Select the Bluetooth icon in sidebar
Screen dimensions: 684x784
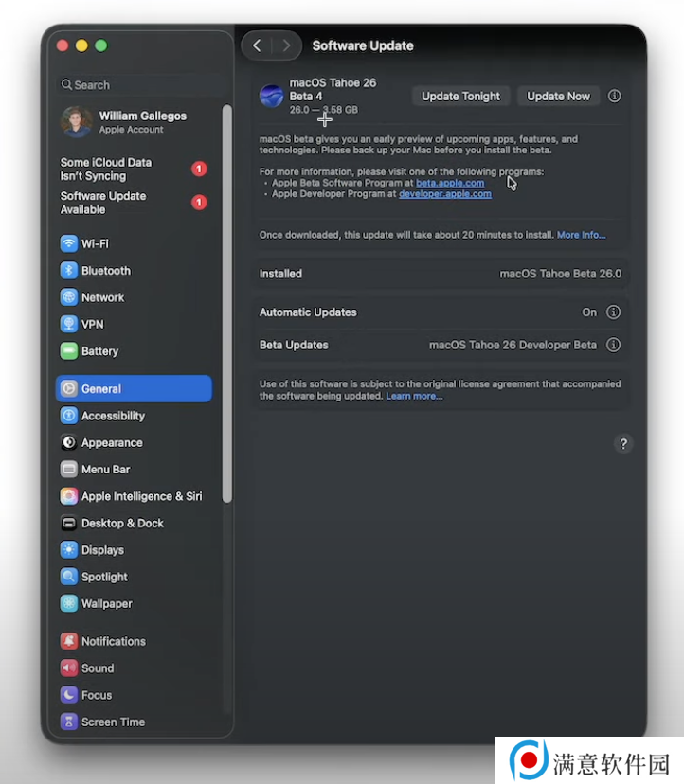[69, 271]
